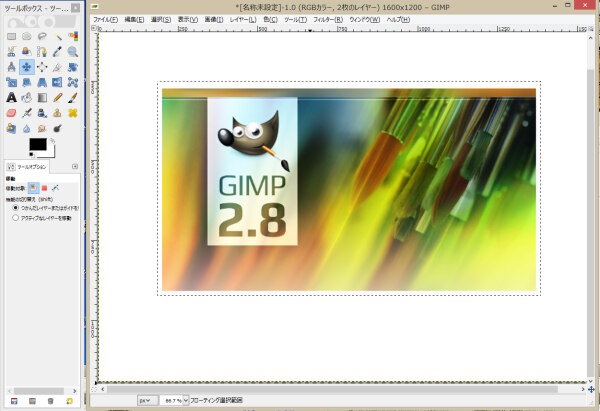Screen dimensions: 600x411
Task: Select the Color Picker eyedropper tool
Action: click(x=57, y=52)
